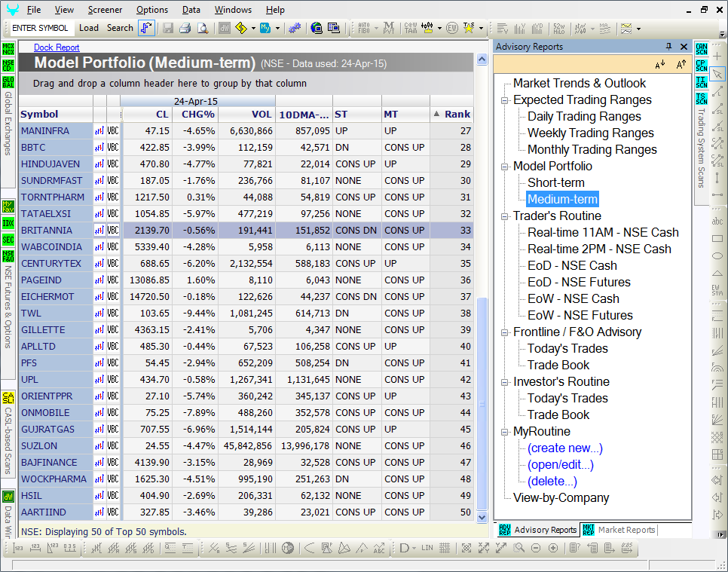Click the M PVT pivot icon
Image resolution: width=728 pixels, height=572 pixels.
coord(389,29)
